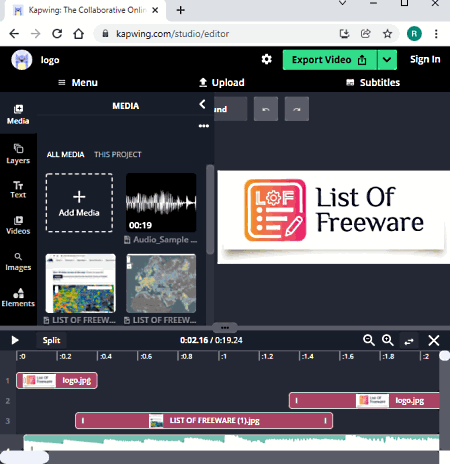The height and width of the screenshot is (464, 450).
Task: Click the media panel vertical scrollbar
Action: [x=210, y=210]
